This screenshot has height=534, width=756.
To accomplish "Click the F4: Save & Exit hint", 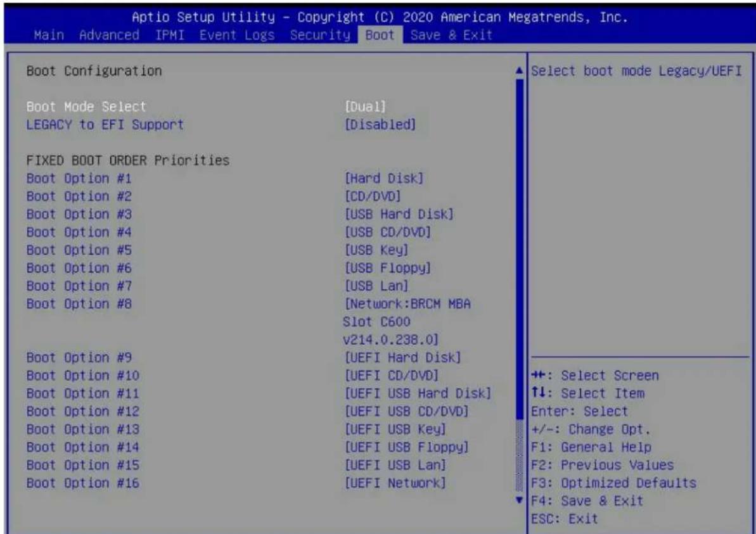I will tap(587, 501).
